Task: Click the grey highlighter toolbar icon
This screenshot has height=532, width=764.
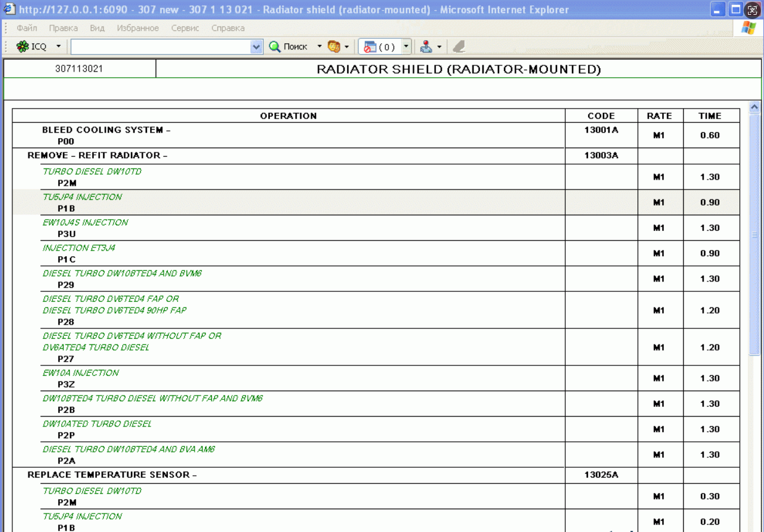Action: click(x=458, y=47)
